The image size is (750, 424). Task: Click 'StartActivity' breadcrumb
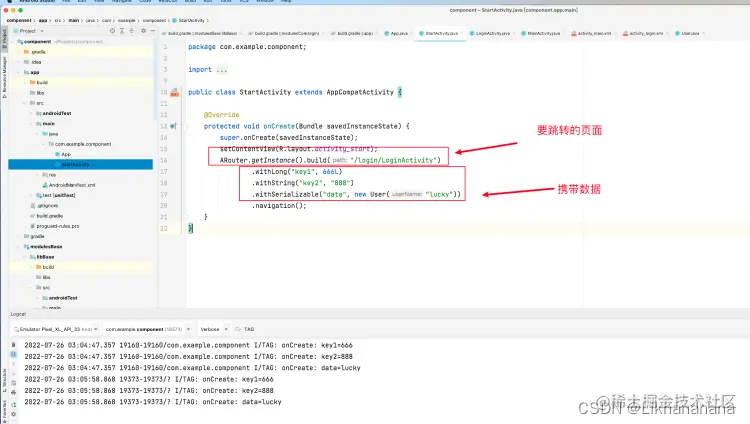(188, 21)
